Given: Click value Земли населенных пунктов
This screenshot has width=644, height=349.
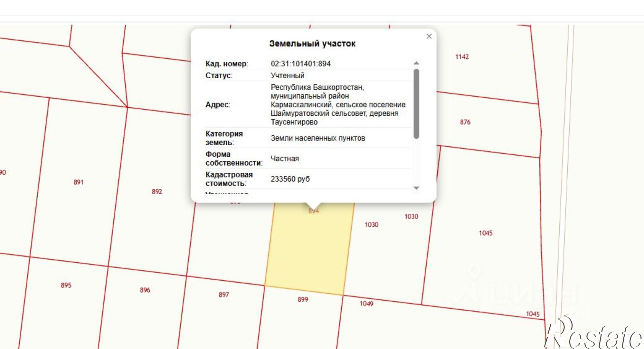Looking at the screenshot, I should [x=318, y=138].
